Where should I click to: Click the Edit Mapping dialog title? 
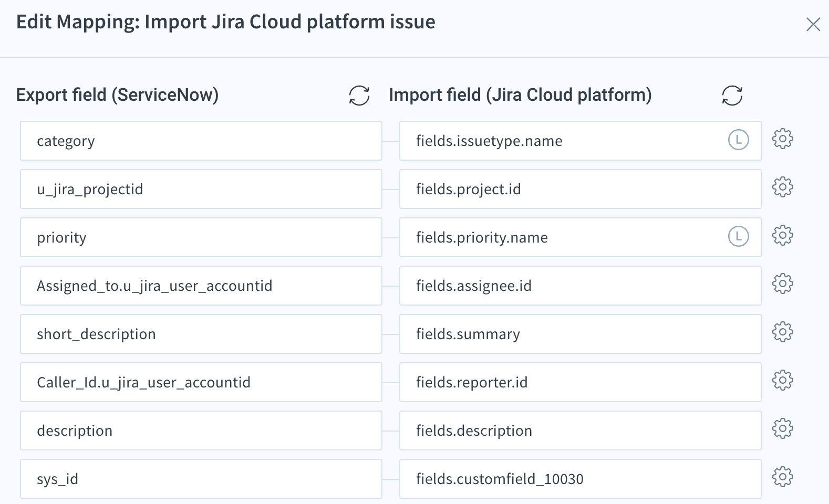pos(226,22)
